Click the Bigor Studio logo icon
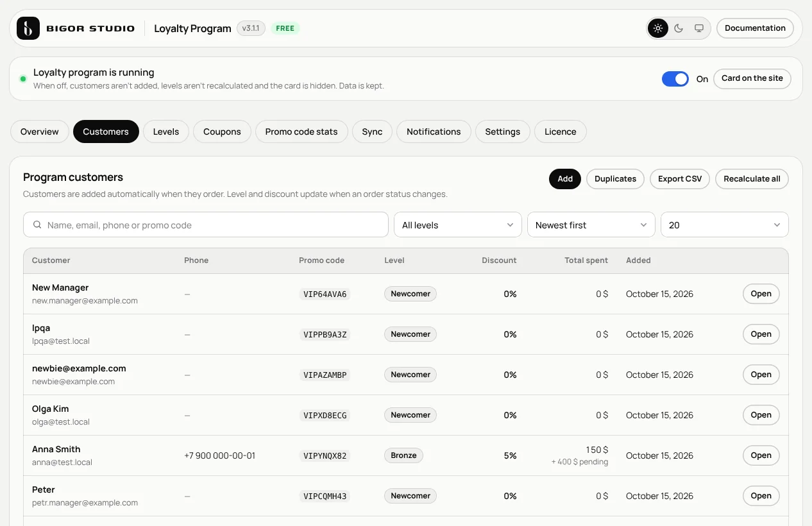Image resolution: width=812 pixels, height=526 pixels. (x=28, y=28)
